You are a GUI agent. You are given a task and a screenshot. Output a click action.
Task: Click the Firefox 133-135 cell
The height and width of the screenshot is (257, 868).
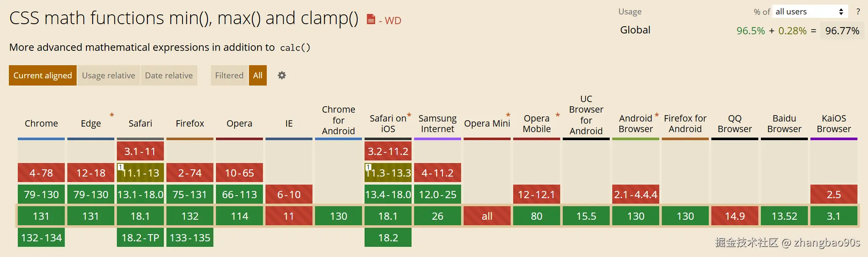click(x=190, y=238)
